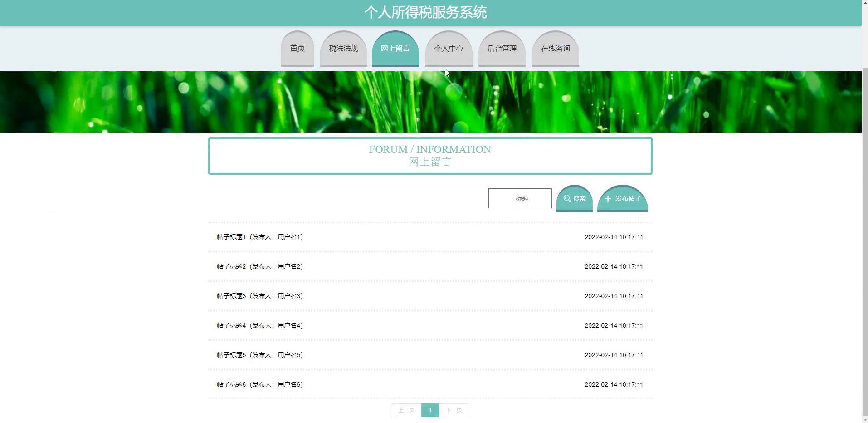
Task: Open the 首页 tab
Action: coord(297,49)
